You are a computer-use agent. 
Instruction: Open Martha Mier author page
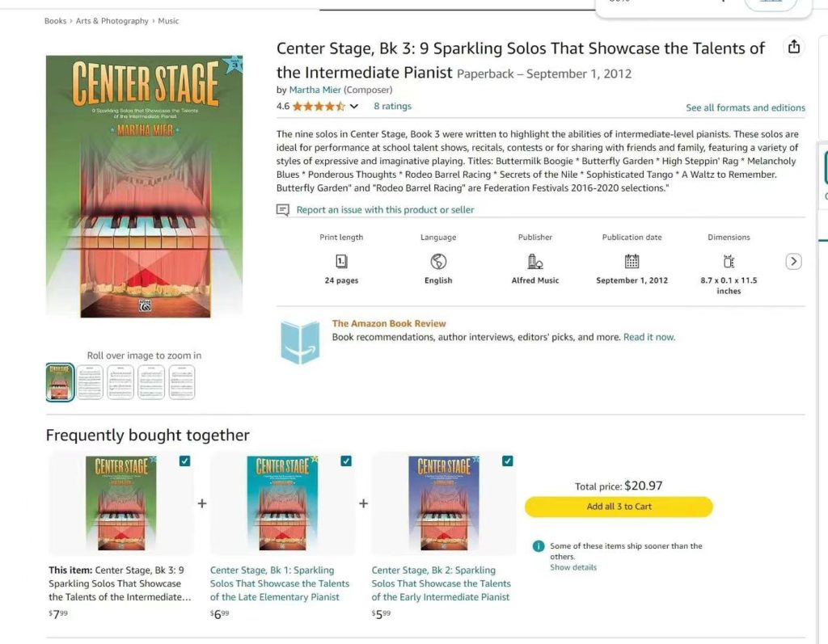coord(315,90)
